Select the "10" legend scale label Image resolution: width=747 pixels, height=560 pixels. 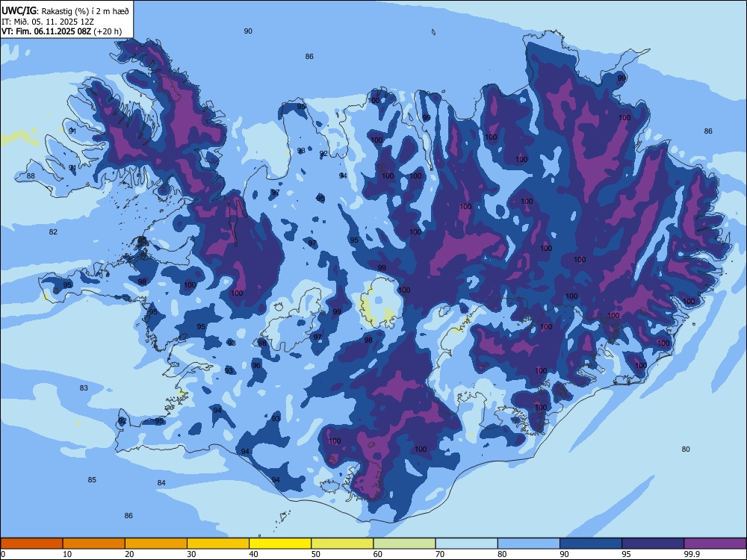(67, 554)
